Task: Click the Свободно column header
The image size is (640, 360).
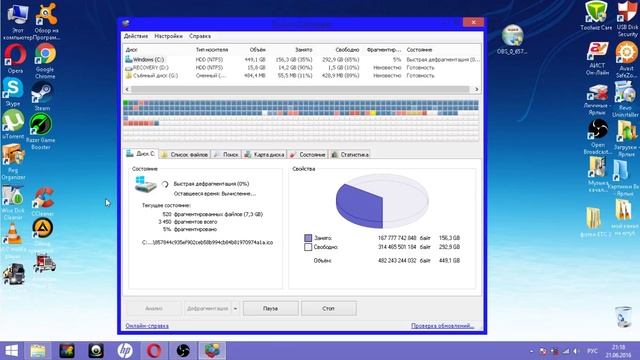Action: click(x=347, y=50)
